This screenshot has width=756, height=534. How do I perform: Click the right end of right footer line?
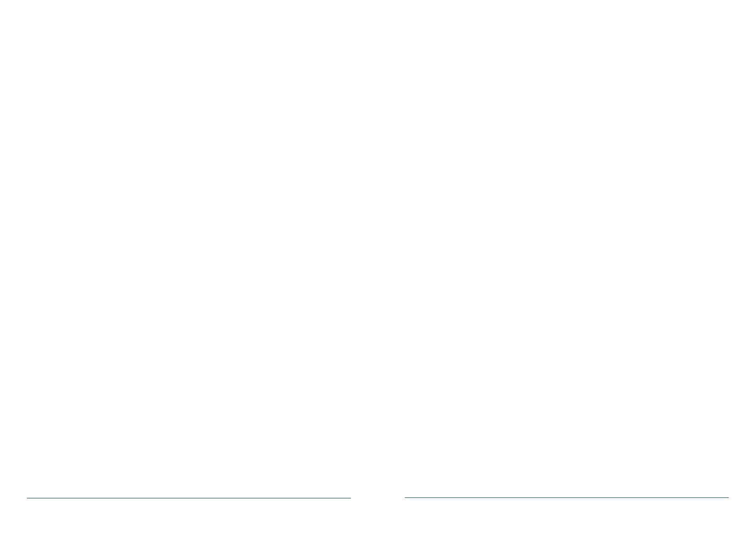[x=728, y=497]
